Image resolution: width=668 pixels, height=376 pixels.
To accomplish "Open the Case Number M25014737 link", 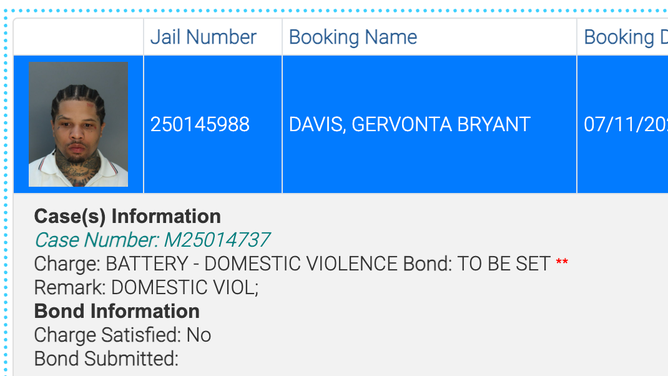I will coord(152,240).
